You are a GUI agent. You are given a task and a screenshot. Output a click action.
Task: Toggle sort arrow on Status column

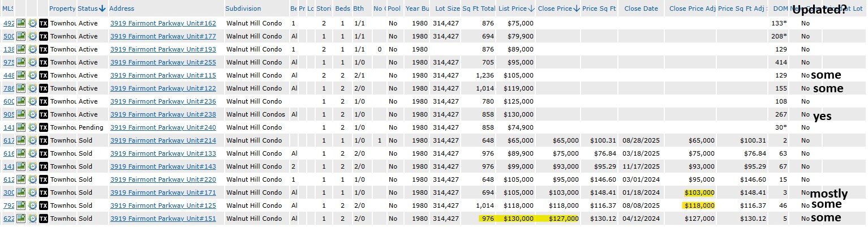(102, 8)
